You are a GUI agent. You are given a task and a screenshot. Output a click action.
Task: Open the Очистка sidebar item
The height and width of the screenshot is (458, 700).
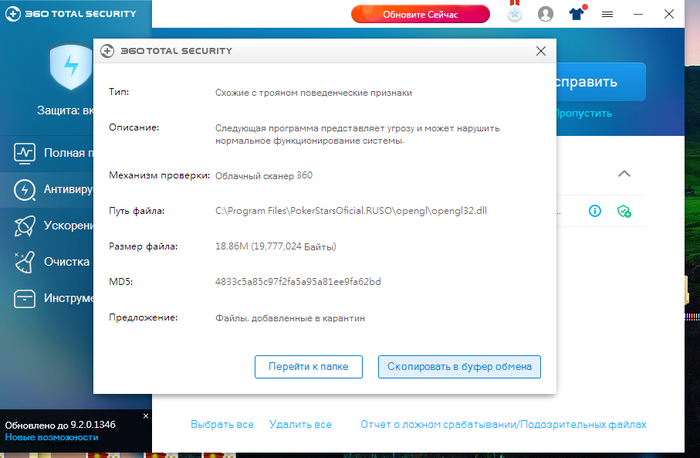click(x=47, y=262)
